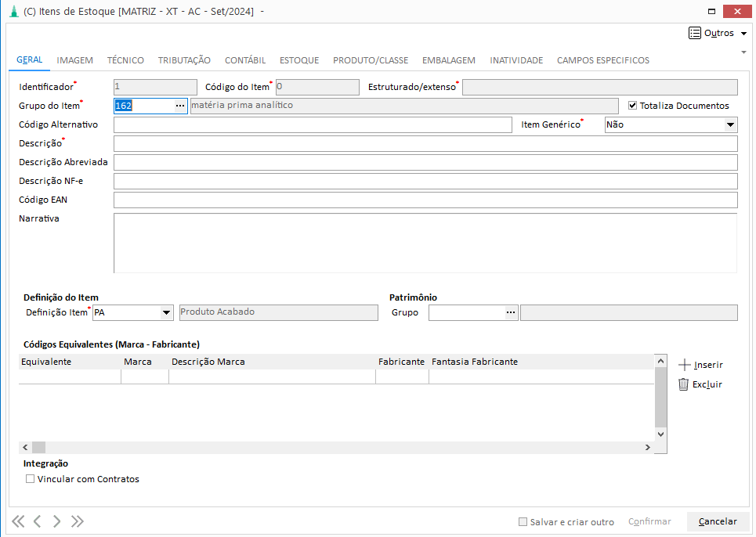
Task: Select the CONTÁBIL tab
Action: tap(245, 60)
